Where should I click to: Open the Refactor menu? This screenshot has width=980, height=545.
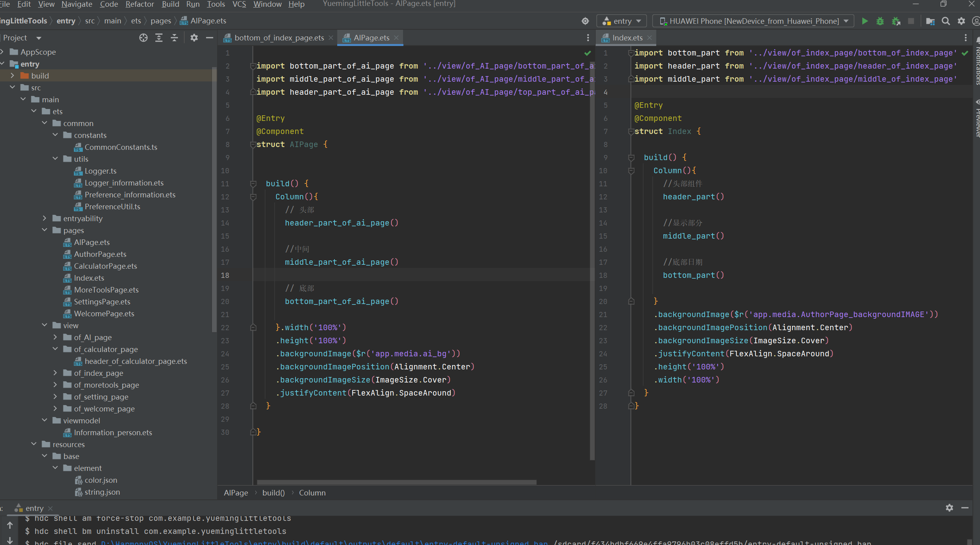coord(139,4)
